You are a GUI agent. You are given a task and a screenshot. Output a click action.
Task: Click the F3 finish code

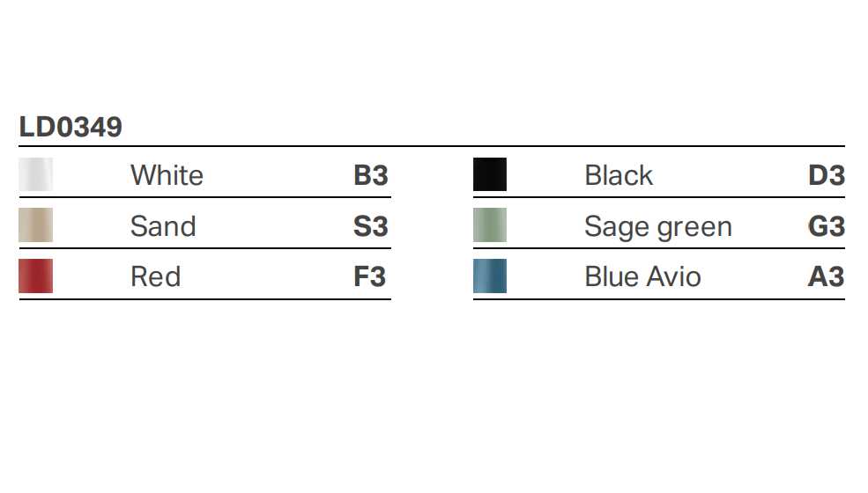(x=370, y=277)
